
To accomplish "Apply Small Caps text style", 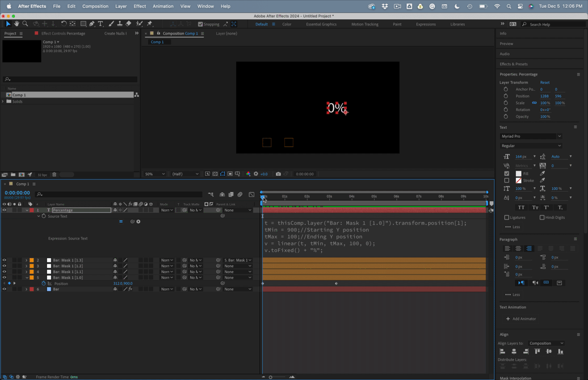I will pyautogui.click(x=535, y=207).
